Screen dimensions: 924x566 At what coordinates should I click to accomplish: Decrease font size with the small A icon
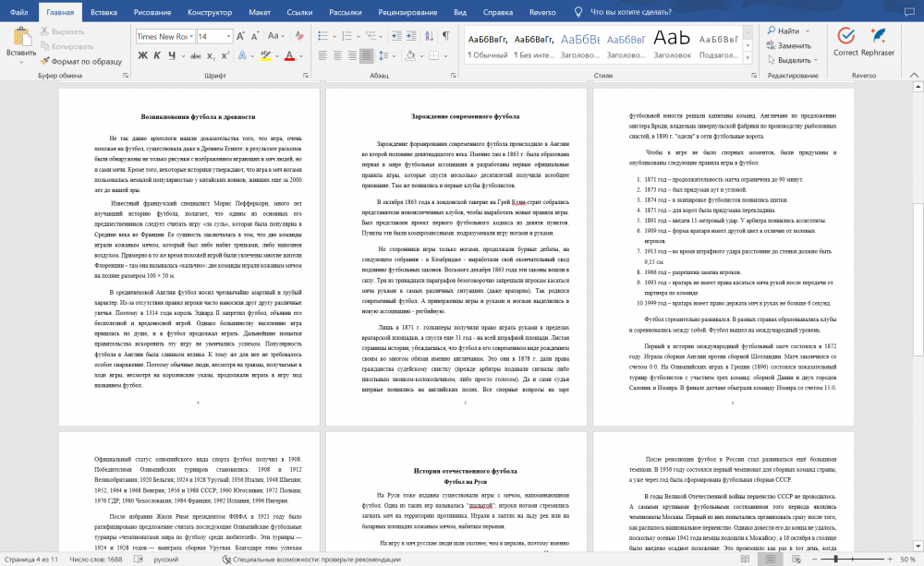pyautogui.click(x=255, y=37)
